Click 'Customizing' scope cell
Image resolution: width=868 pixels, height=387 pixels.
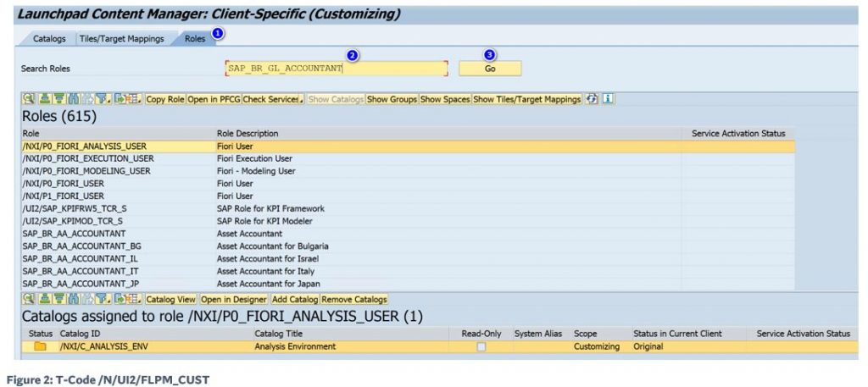click(x=597, y=346)
